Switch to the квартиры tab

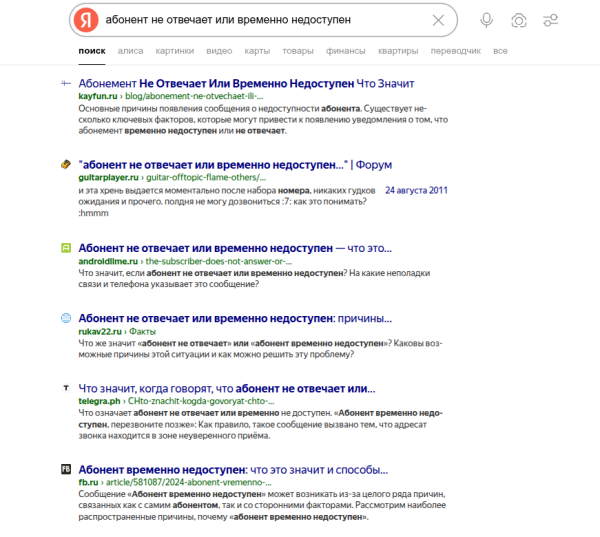pyautogui.click(x=398, y=51)
